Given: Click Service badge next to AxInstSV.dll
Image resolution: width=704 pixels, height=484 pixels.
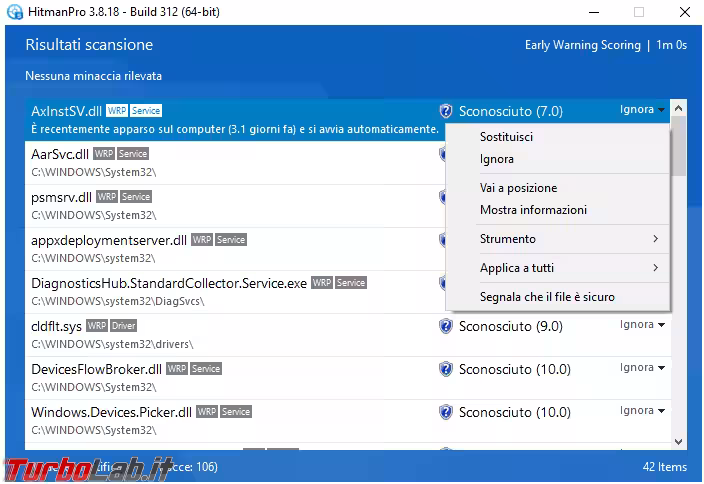Looking at the screenshot, I should click(x=146, y=110).
